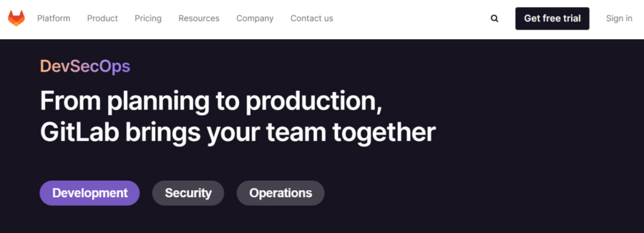Image resolution: width=644 pixels, height=233 pixels.
Task: Open the Platform navigation menu
Action: click(54, 18)
